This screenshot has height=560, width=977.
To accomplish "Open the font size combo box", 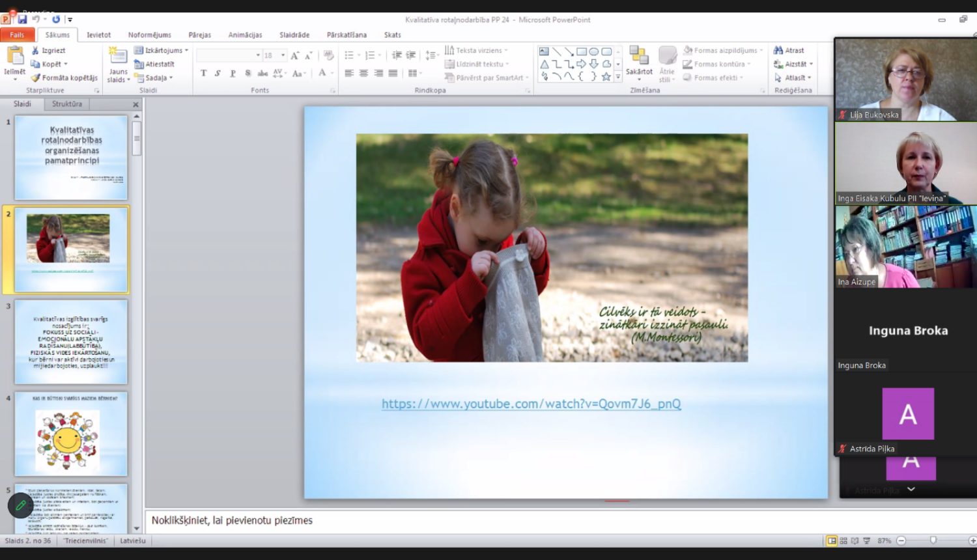I will click(x=274, y=55).
